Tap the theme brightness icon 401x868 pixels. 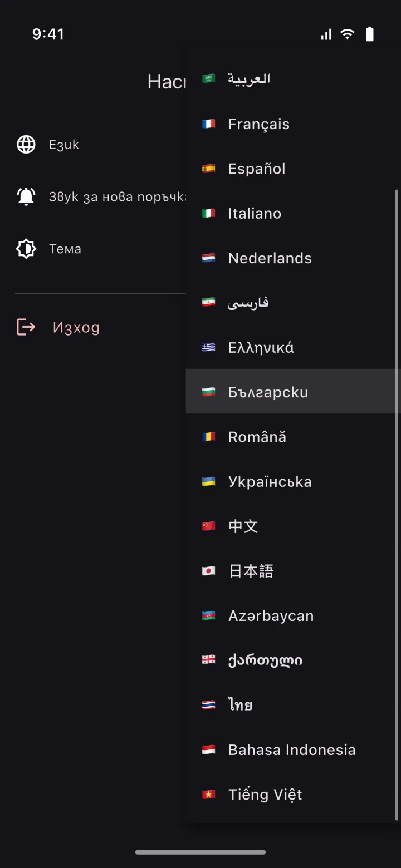(26, 249)
